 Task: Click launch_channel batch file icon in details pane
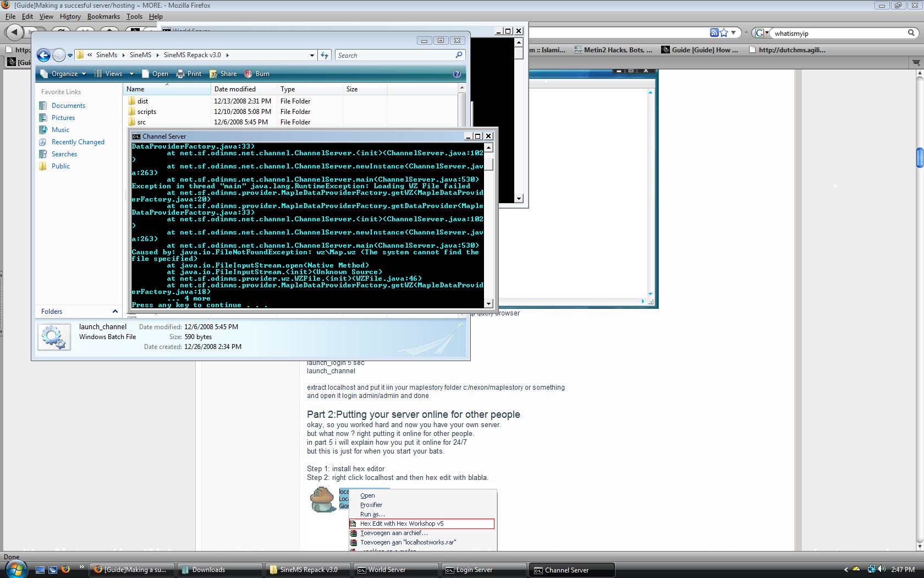[x=54, y=337]
